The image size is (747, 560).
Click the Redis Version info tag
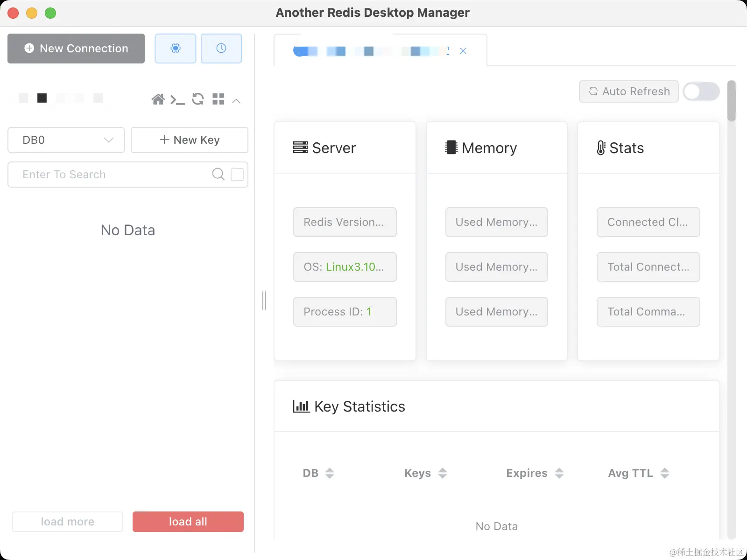(345, 222)
